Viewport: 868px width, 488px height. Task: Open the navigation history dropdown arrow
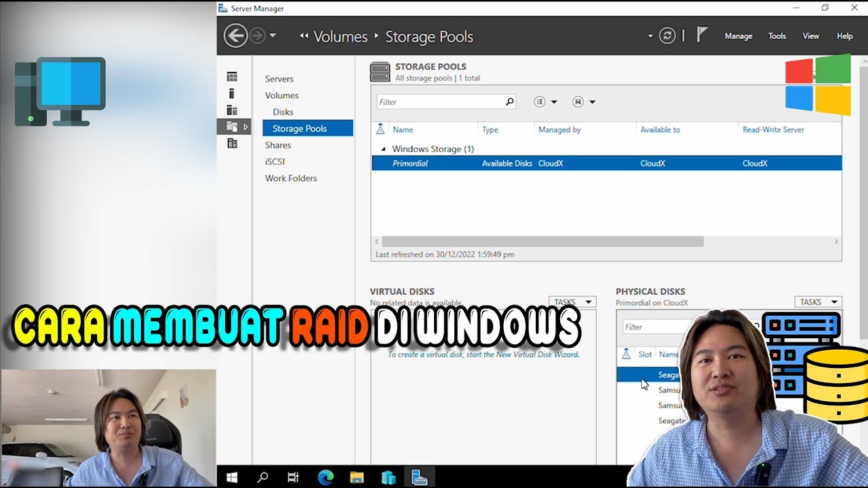(x=273, y=35)
